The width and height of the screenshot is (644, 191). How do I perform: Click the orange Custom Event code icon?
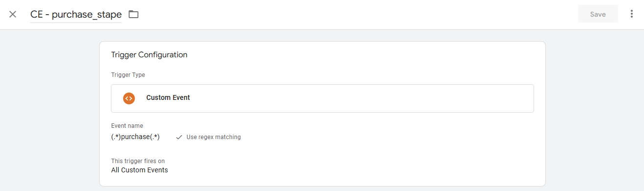click(x=129, y=98)
